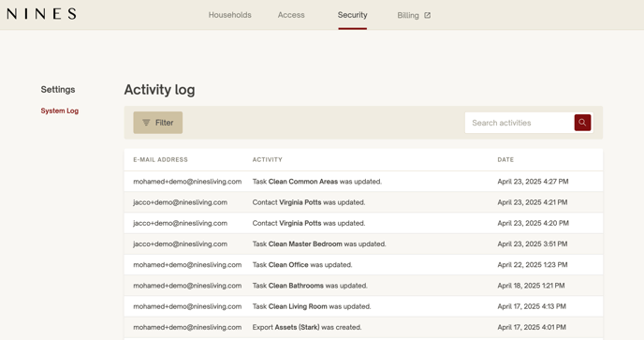Image resolution: width=644 pixels, height=340 pixels.
Task: Click "Task Clean Living Room was updated"
Action: click(x=312, y=306)
